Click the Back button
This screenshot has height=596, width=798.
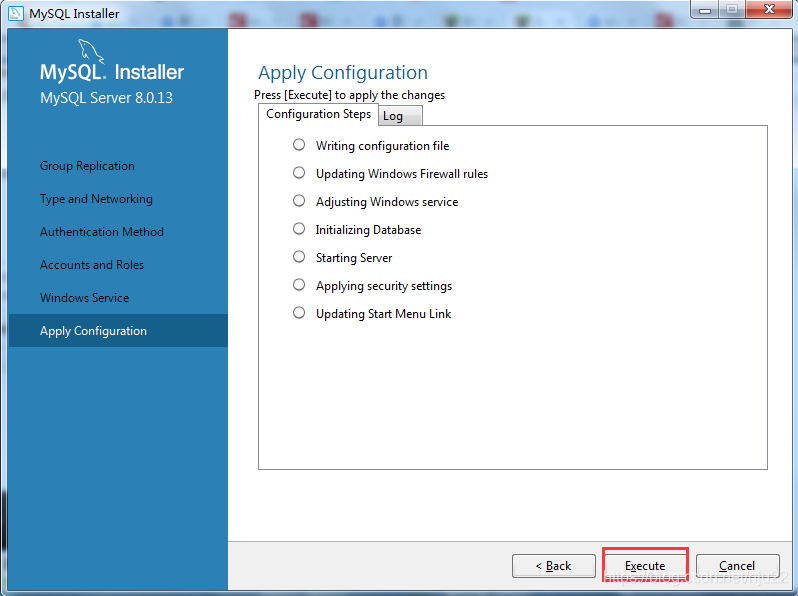(x=554, y=565)
